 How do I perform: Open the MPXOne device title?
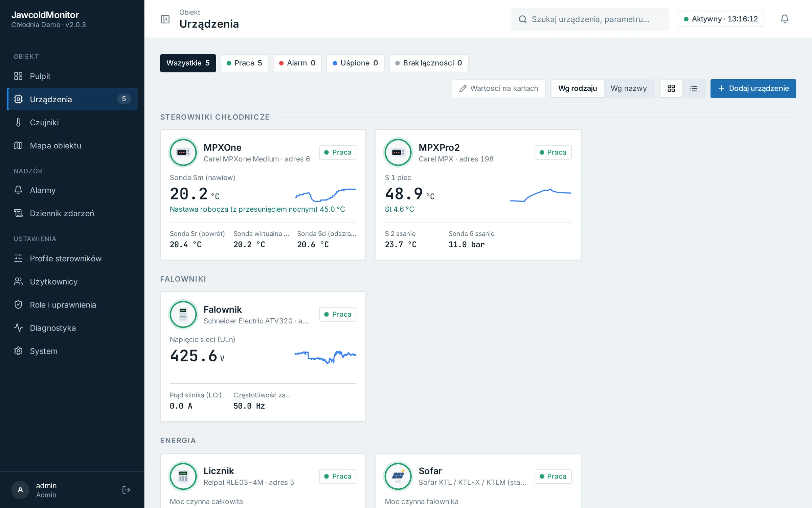222,147
